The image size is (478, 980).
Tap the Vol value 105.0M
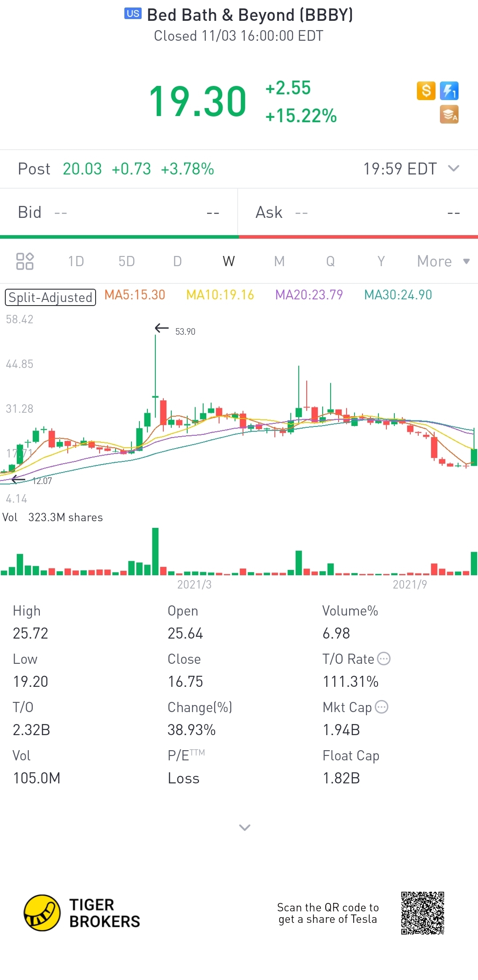click(37, 778)
